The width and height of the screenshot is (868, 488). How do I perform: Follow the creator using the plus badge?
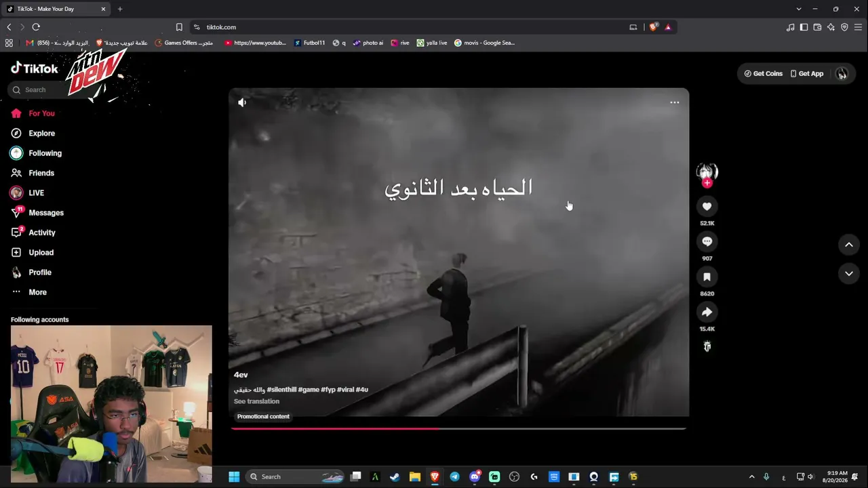pyautogui.click(x=707, y=183)
